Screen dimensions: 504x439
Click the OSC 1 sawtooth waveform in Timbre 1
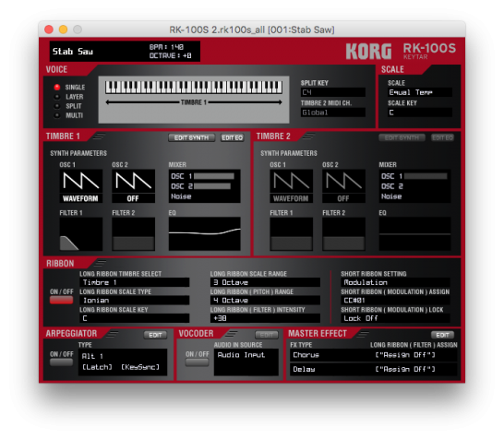click(81, 182)
